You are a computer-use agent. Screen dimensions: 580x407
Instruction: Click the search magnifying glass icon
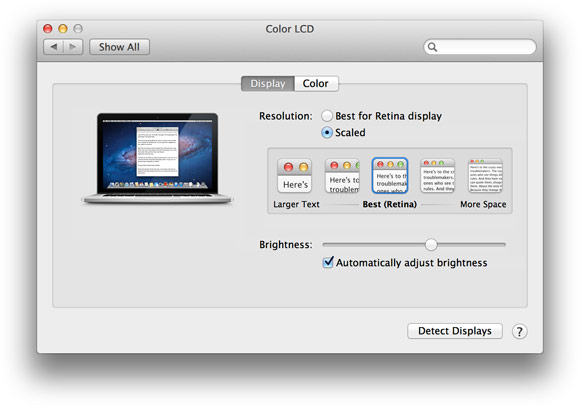[x=432, y=47]
